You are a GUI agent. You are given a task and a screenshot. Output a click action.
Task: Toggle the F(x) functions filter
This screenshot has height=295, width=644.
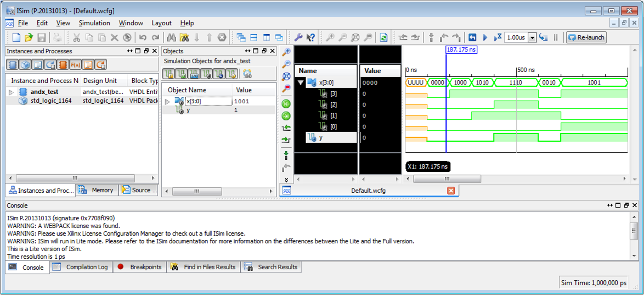75,65
